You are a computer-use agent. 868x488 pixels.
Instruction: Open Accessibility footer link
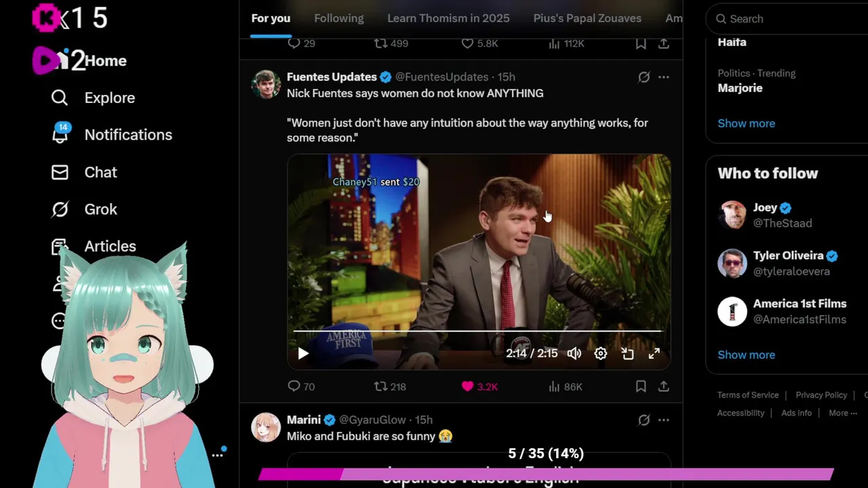coord(741,413)
